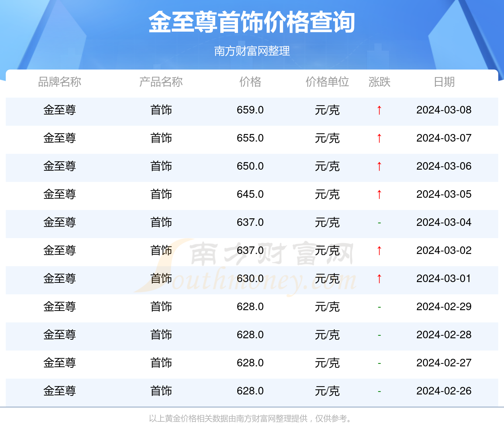Click the 2024-02-27 date entry

point(444,363)
